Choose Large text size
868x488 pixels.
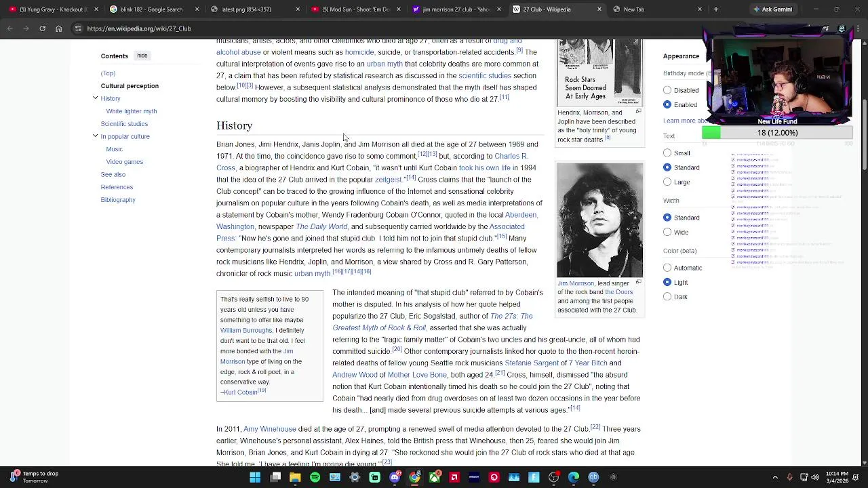pyautogui.click(x=667, y=182)
